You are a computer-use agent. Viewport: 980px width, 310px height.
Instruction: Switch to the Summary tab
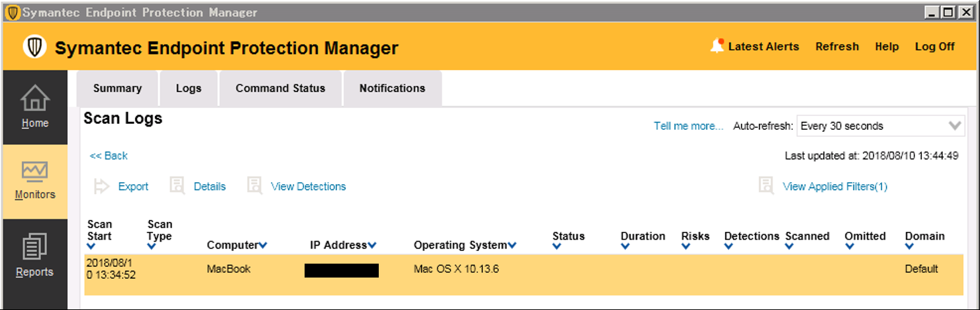click(117, 88)
